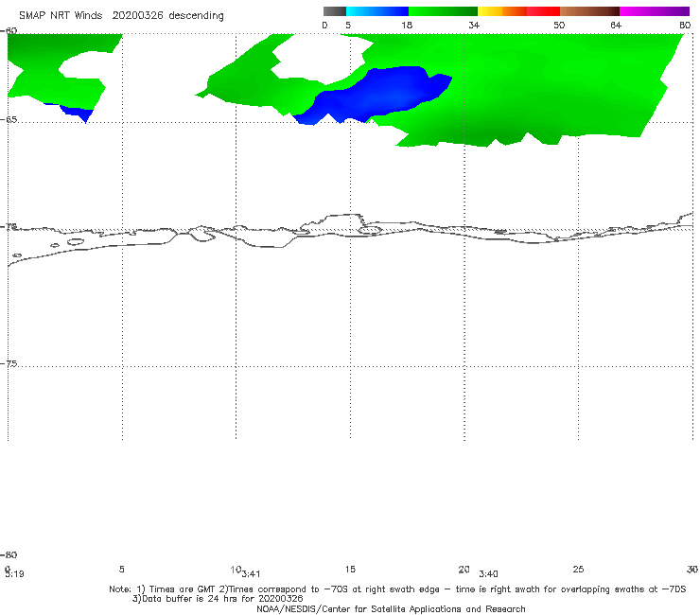700x615 pixels.
Task: Click the latitude axis label '-65'
Action: 9,120
